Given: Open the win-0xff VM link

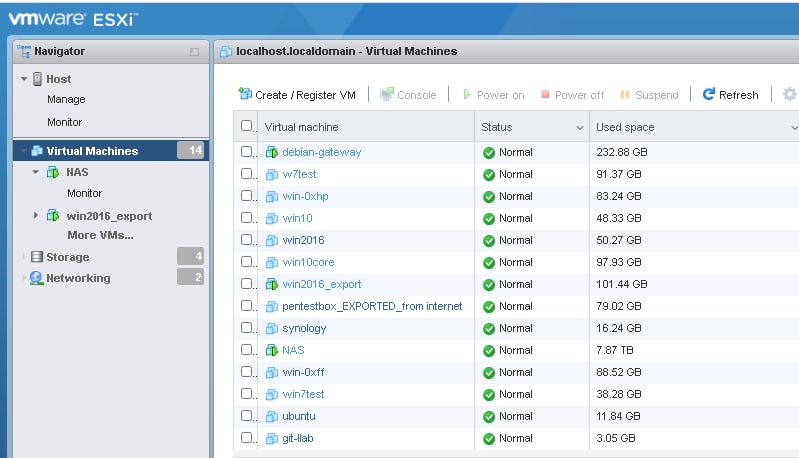Looking at the screenshot, I should 303,372.
